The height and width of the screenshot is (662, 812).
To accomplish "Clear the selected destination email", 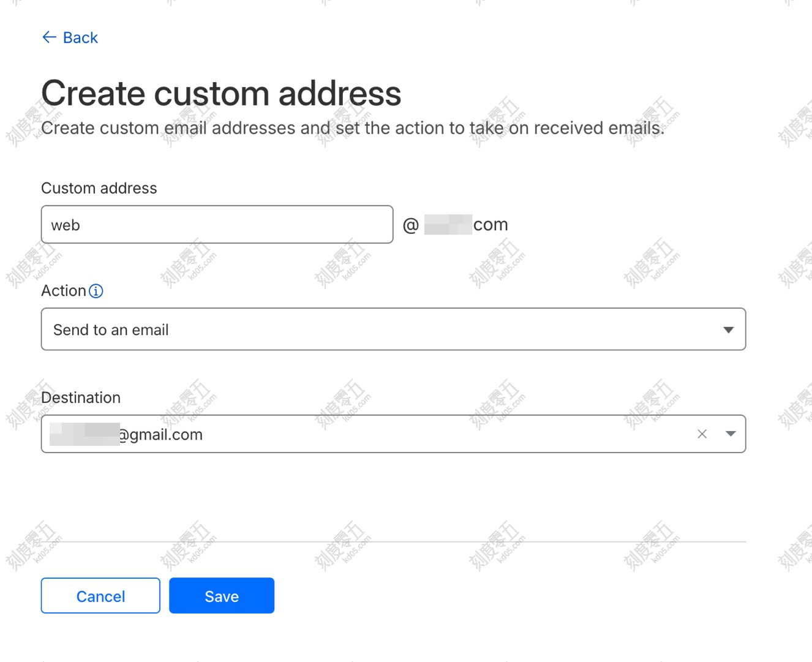I will point(702,434).
